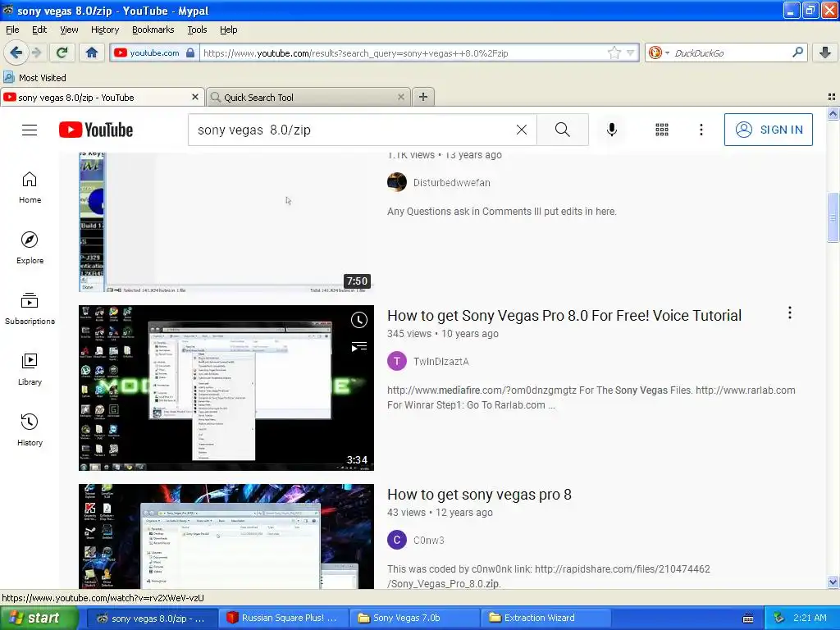Screen dimensions: 840x630
Task: Open the address bar history dropdown arrow
Action: [x=631, y=52]
